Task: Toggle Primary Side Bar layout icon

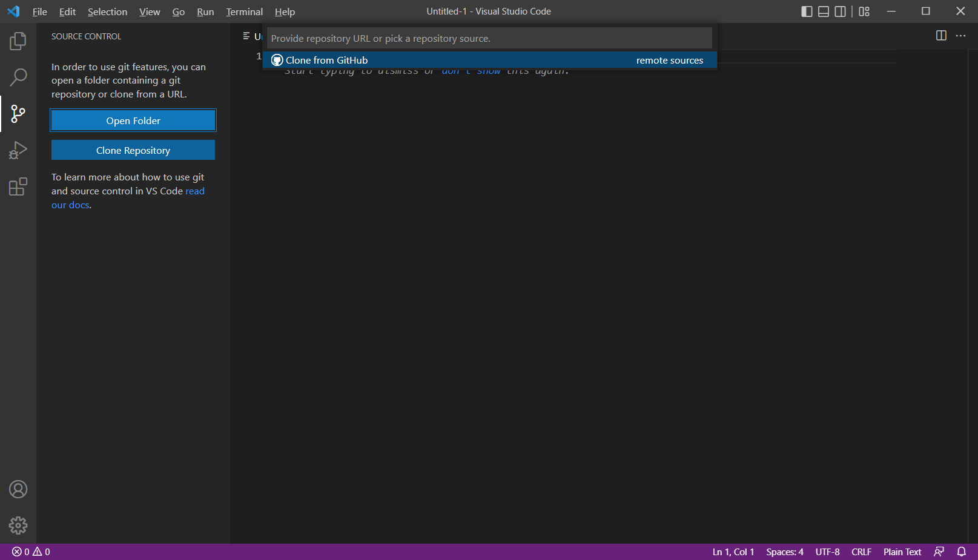Action: [x=807, y=12]
